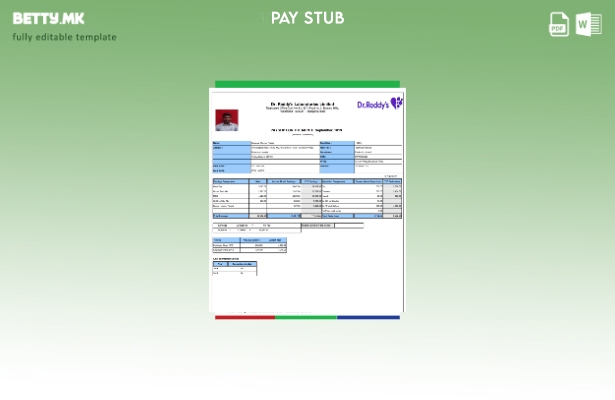Click the Word document format icon

[588, 24]
